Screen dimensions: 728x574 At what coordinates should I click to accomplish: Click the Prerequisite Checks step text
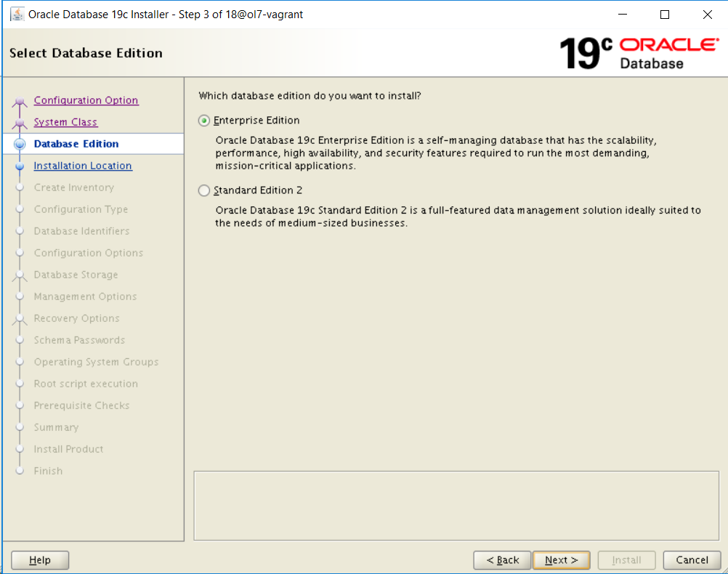81,406
